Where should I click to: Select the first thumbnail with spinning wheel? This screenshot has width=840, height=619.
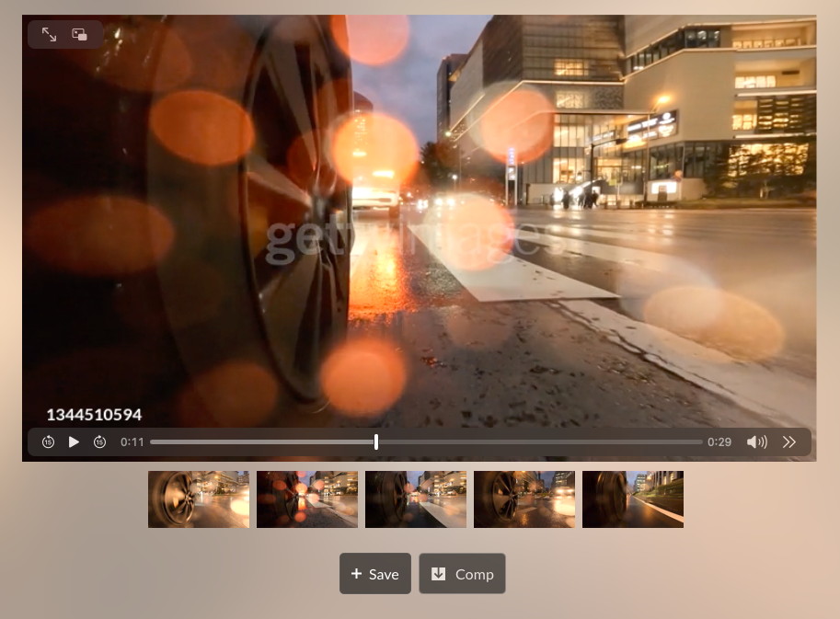199,499
